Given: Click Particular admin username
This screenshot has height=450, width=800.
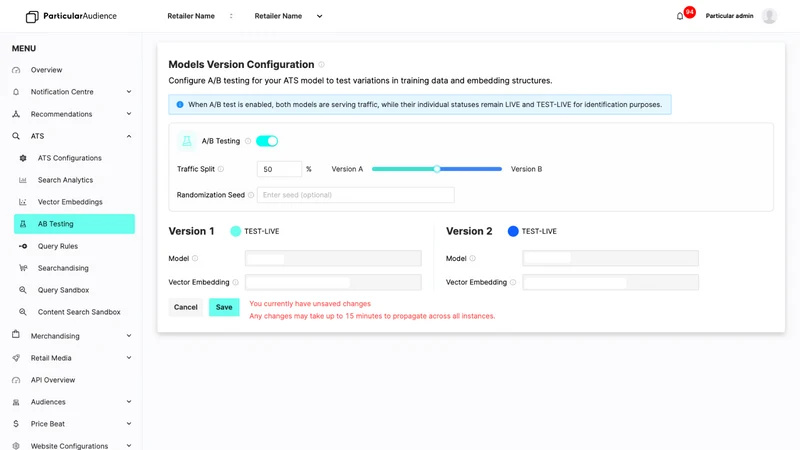Looking at the screenshot, I should (729, 16).
